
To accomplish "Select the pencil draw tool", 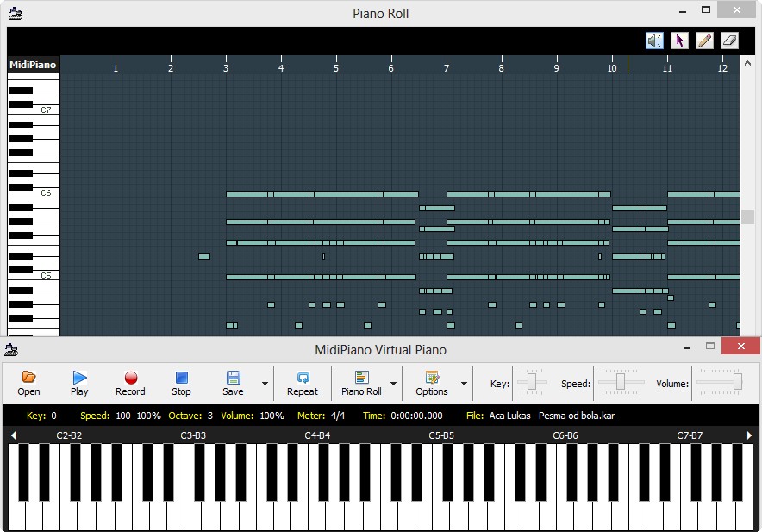I will coord(704,41).
